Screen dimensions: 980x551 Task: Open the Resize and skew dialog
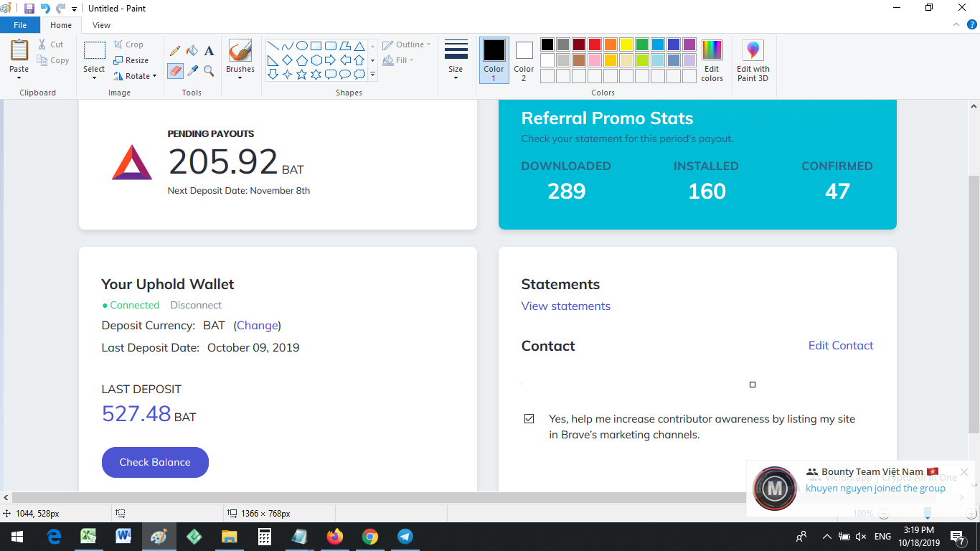131,60
